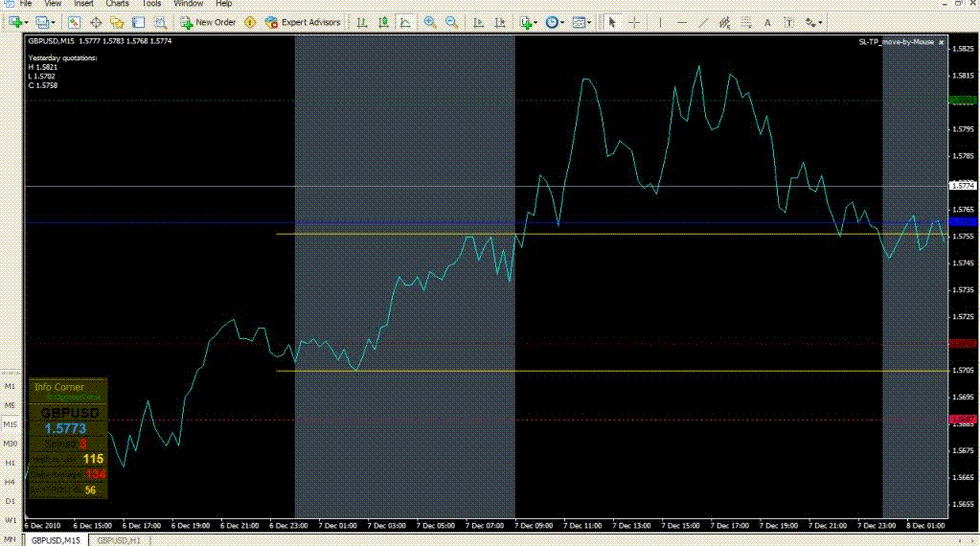The height and width of the screenshot is (546, 980).
Task: Select the Equidistant Channel tool
Action: (x=724, y=22)
